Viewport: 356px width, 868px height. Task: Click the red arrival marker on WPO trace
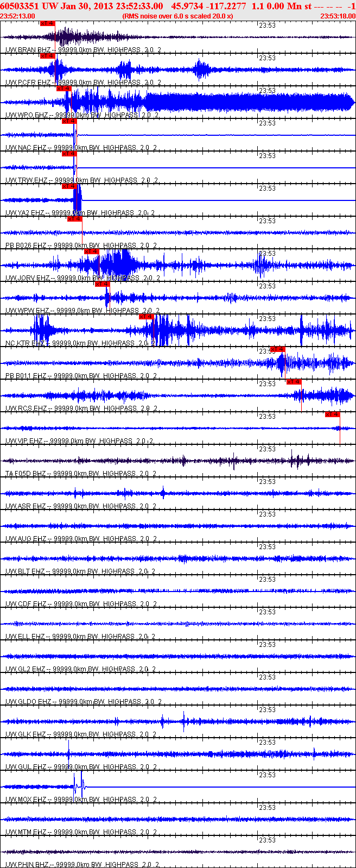63,89
